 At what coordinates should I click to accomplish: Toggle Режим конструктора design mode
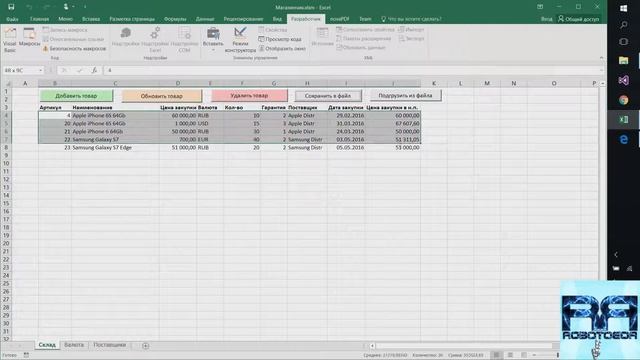240,40
